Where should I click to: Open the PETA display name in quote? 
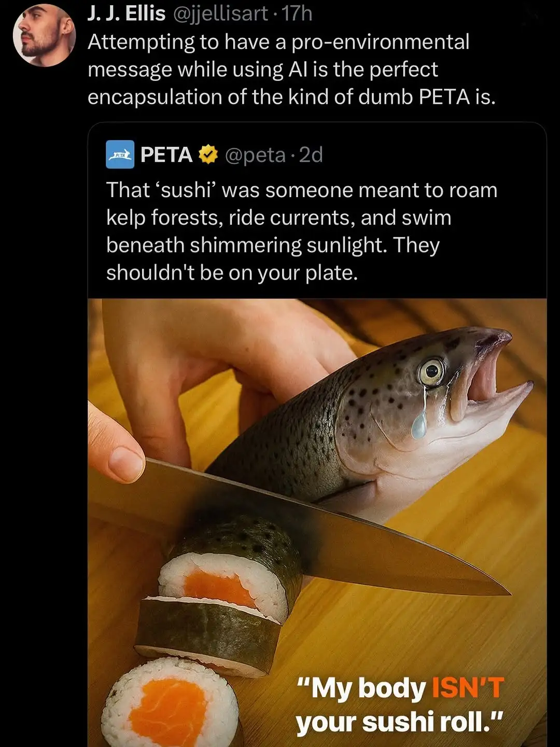pyautogui.click(x=166, y=155)
